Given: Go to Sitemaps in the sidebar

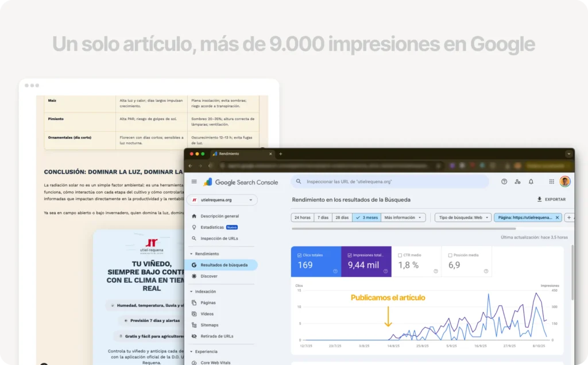Looking at the screenshot, I should 209,325.
